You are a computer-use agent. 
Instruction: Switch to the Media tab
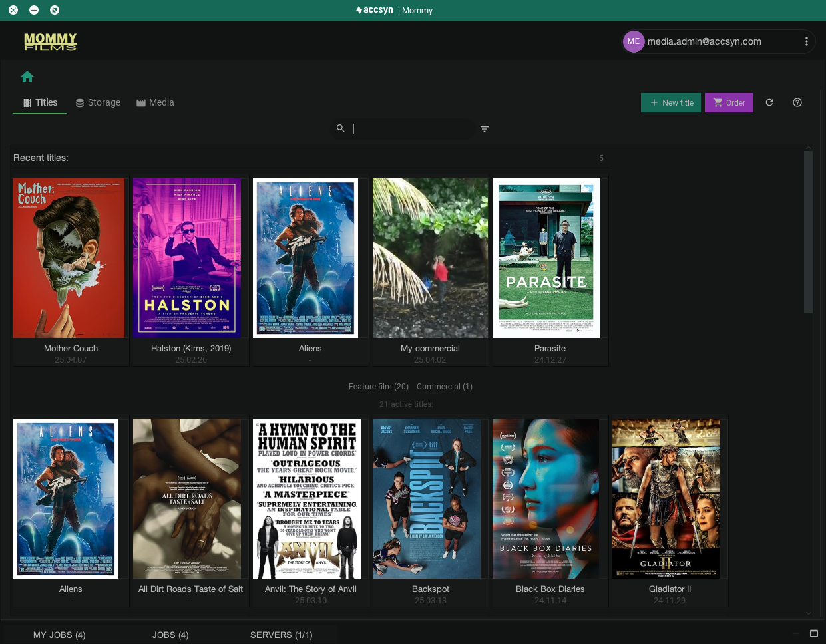[x=155, y=102]
